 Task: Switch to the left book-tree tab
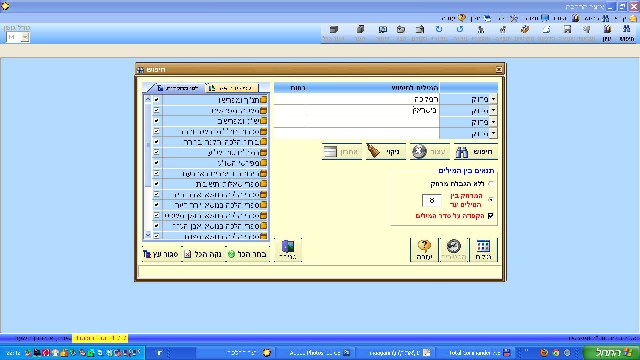tap(177, 88)
